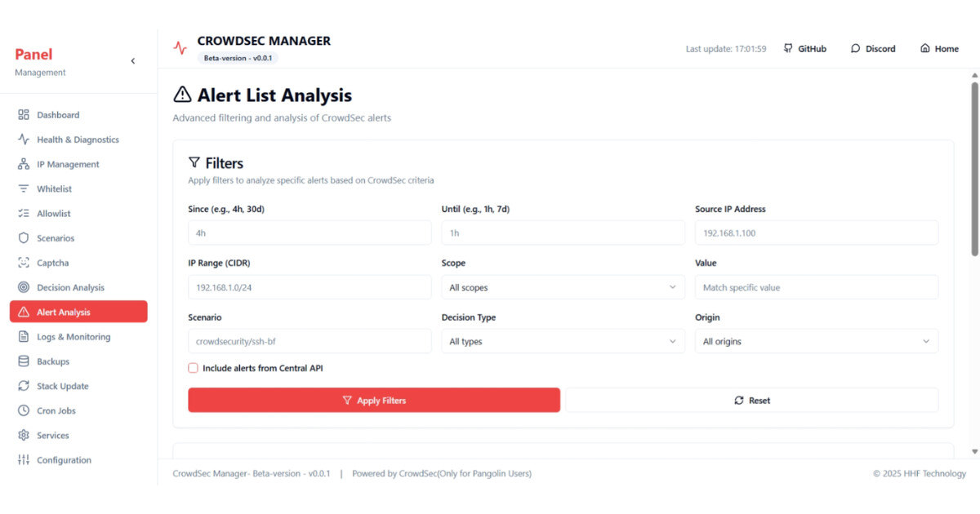Image resolution: width=980 pixels, height=514 pixels.
Task: Enable Include alerts from Central API checkbox
Action: click(194, 368)
